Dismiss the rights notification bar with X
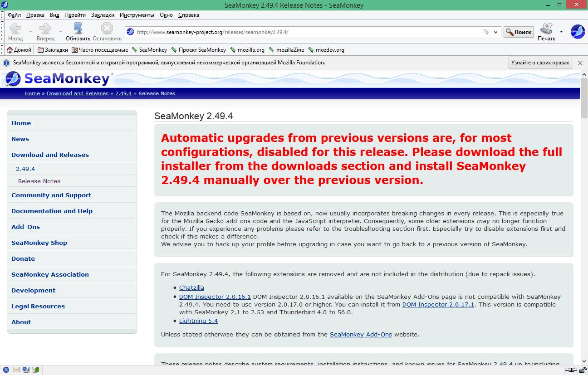 coord(580,63)
